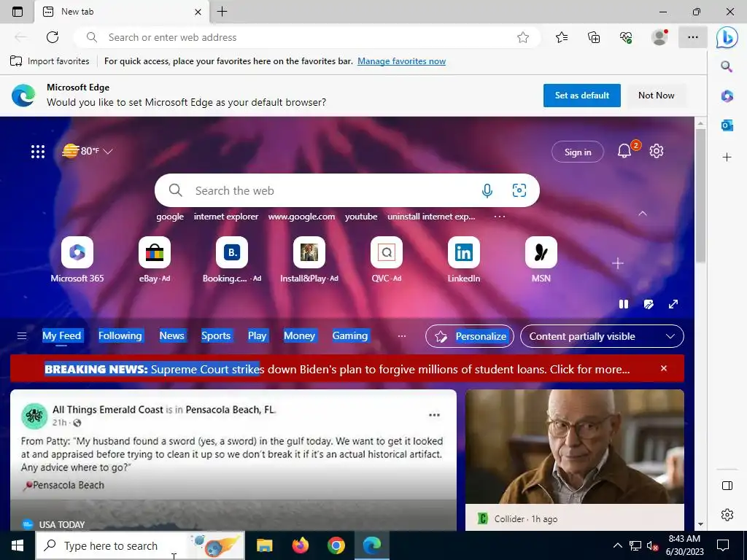
Task: Click the 'google' recent search
Action: pyautogui.click(x=170, y=217)
